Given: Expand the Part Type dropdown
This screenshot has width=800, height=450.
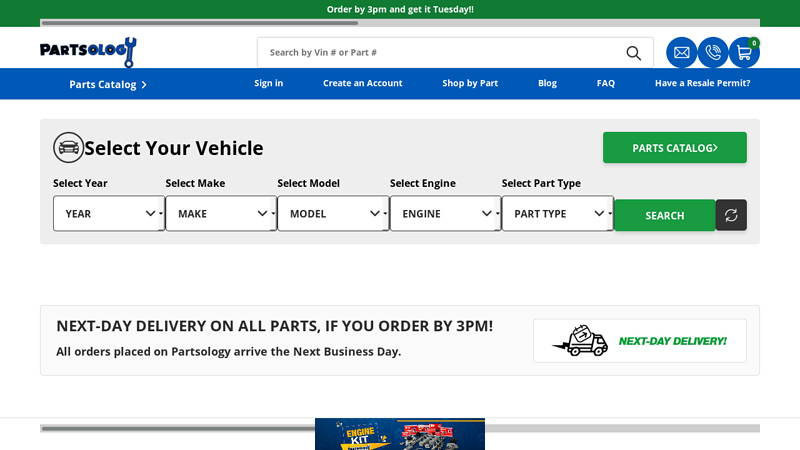Looking at the screenshot, I should [557, 214].
